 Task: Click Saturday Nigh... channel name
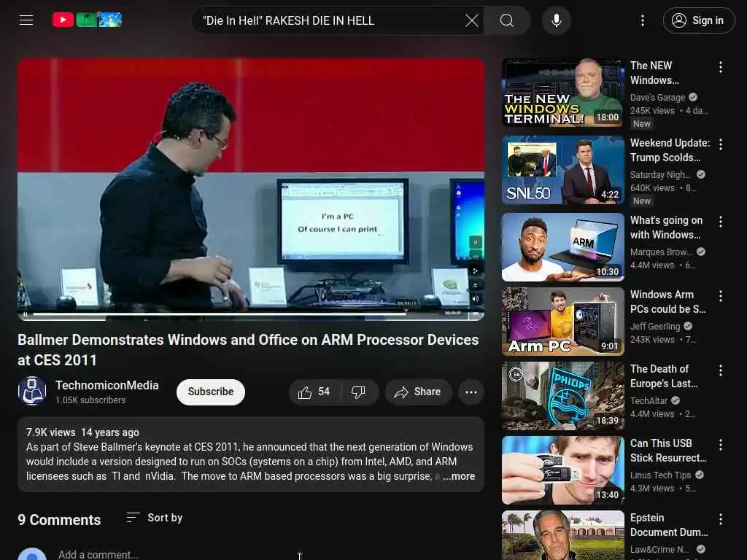(x=659, y=175)
